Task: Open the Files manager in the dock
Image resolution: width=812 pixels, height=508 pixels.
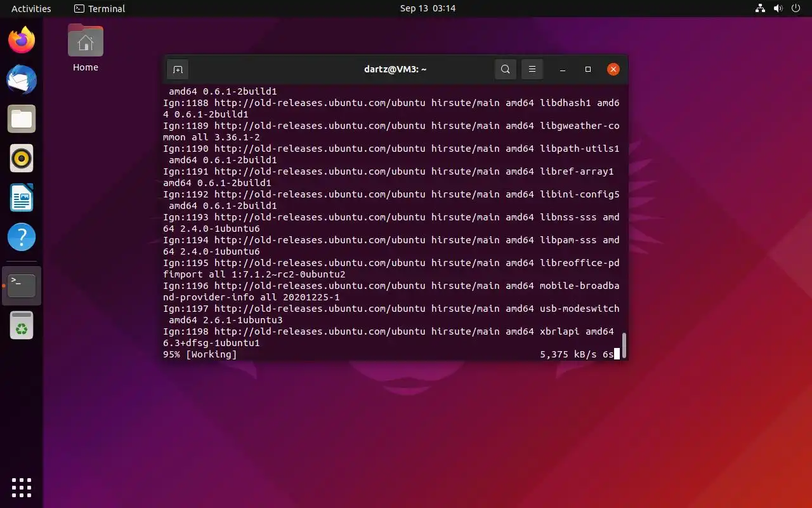Action: tap(22, 119)
